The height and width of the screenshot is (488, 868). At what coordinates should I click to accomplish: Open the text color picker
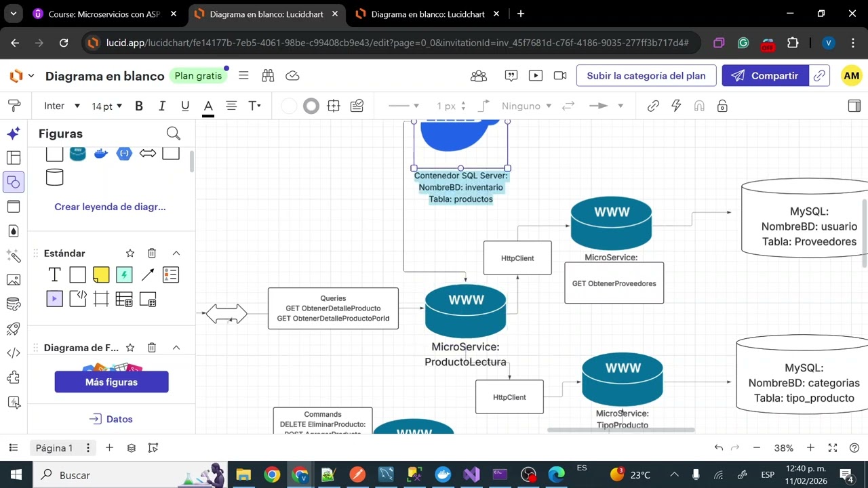coord(208,106)
